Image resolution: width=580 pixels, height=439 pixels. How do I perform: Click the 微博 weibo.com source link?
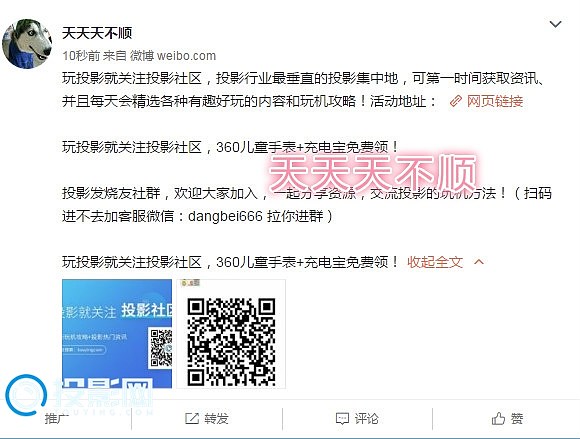[173, 56]
